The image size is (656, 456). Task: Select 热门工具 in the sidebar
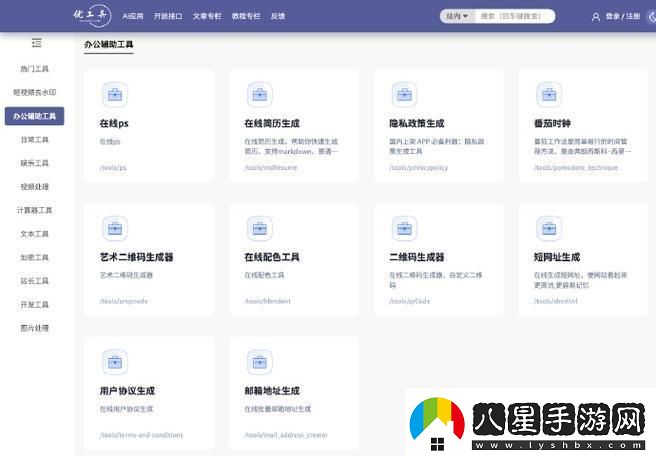pyautogui.click(x=34, y=69)
